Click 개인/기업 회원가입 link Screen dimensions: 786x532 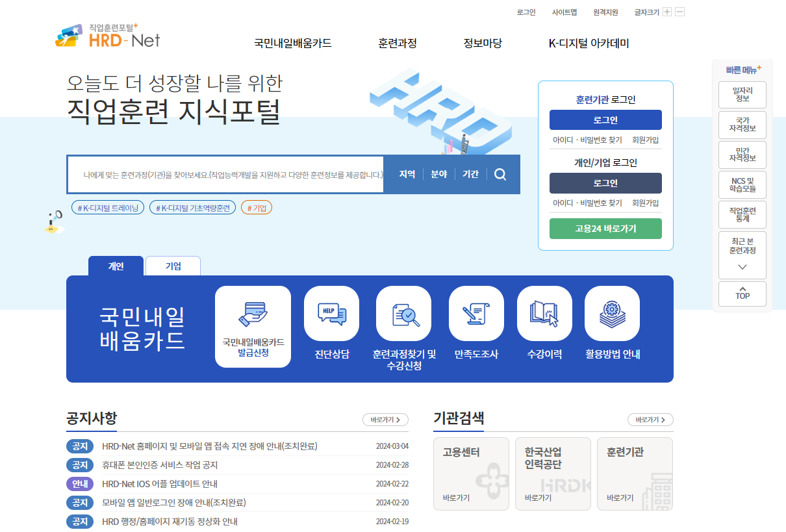point(646,203)
